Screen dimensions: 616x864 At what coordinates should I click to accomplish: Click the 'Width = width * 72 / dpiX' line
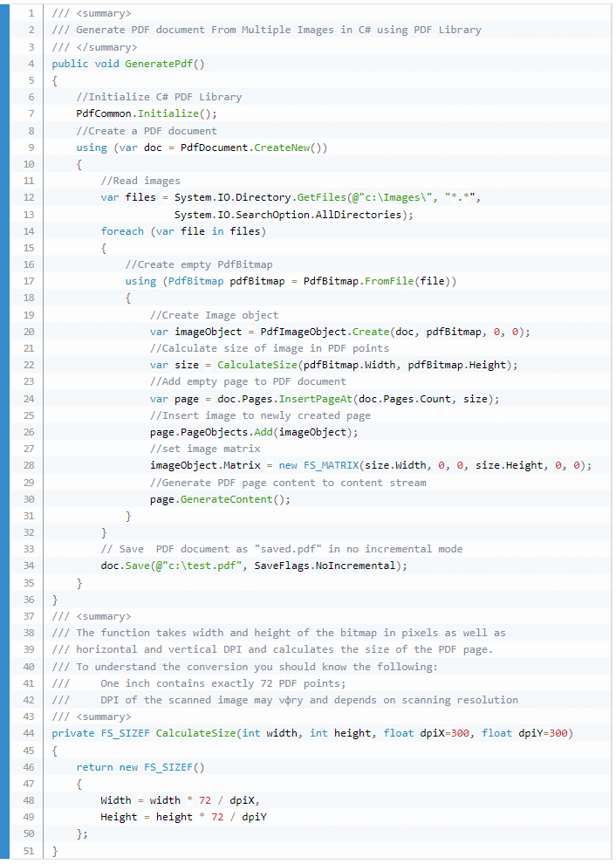[x=180, y=800]
